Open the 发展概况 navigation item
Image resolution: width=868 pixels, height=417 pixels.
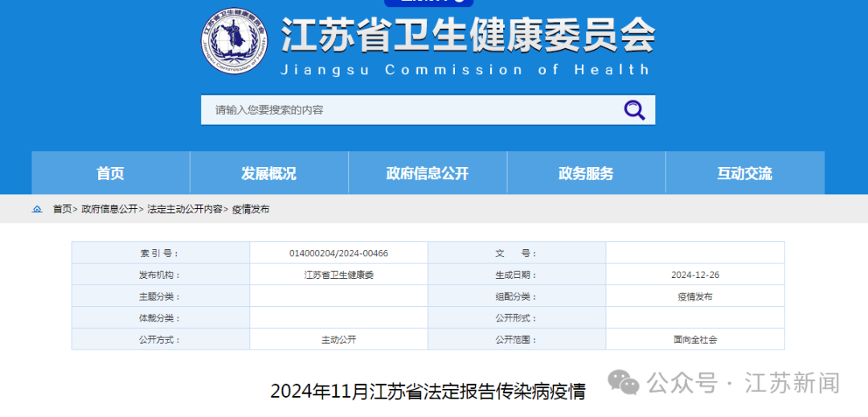[268, 174]
